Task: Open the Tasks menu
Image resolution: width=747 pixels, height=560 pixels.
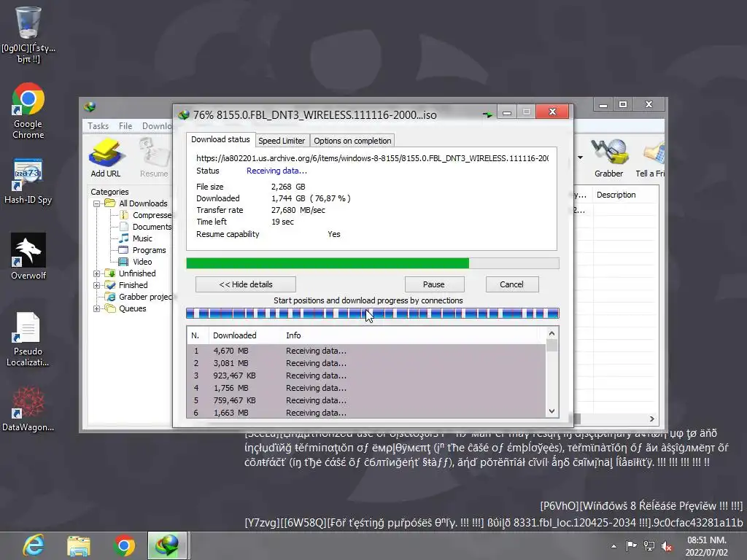Action: click(x=98, y=125)
